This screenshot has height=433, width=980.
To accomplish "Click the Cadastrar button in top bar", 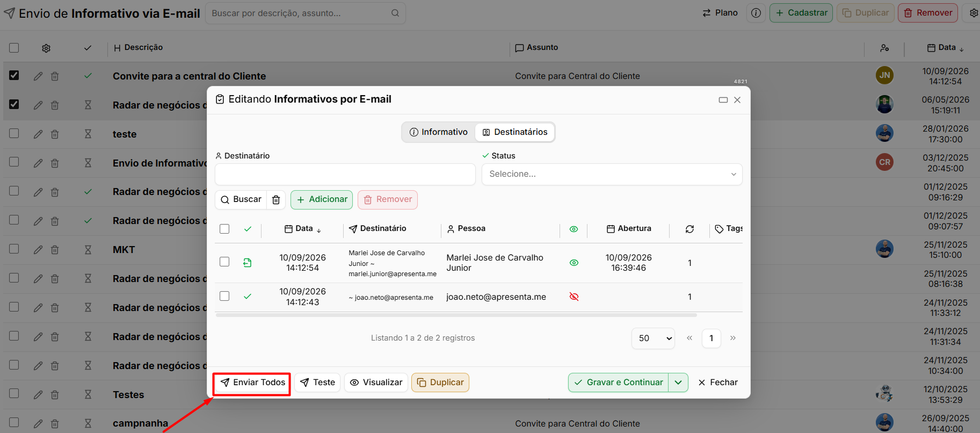I will coord(801,13).
